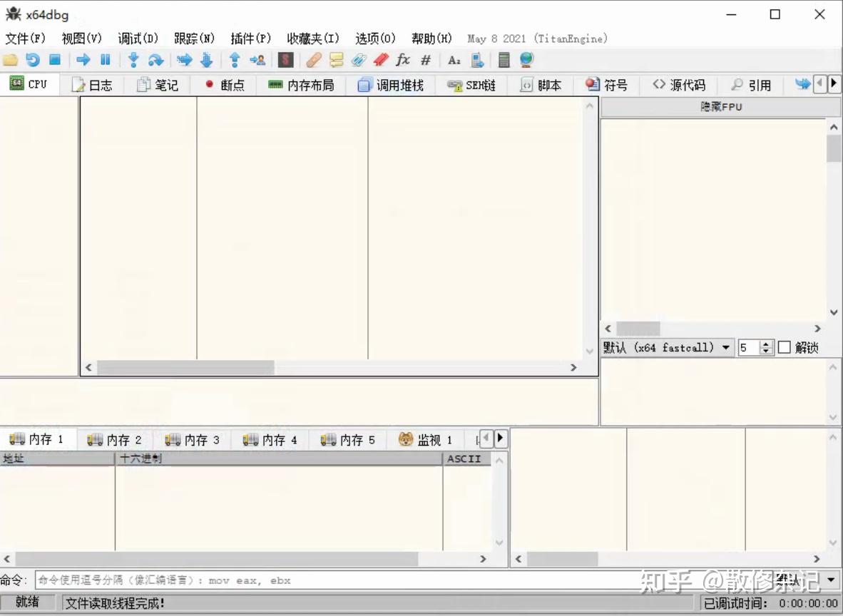Click the 隐藏FPU button
843x616 pixels.
tap(720, 106)
